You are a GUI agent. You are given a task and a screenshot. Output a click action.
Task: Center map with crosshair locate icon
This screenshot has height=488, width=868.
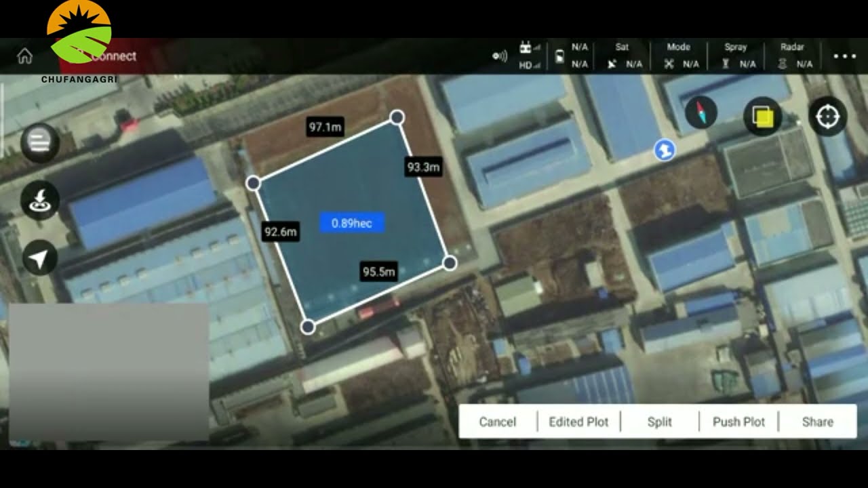[827, 117]
